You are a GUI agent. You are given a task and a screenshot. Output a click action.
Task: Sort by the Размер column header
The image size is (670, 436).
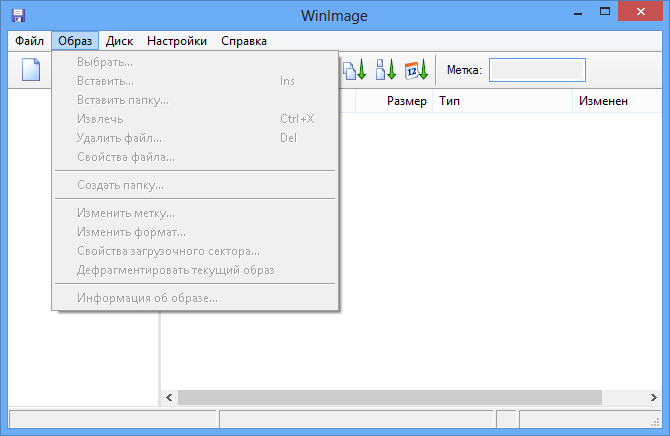coord(394,101)
